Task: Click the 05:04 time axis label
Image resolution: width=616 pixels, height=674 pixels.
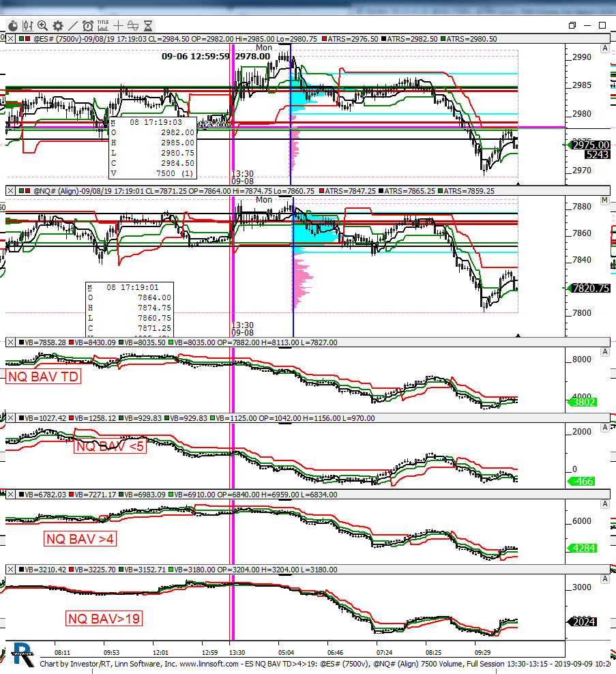Action: tap(287, 652)
